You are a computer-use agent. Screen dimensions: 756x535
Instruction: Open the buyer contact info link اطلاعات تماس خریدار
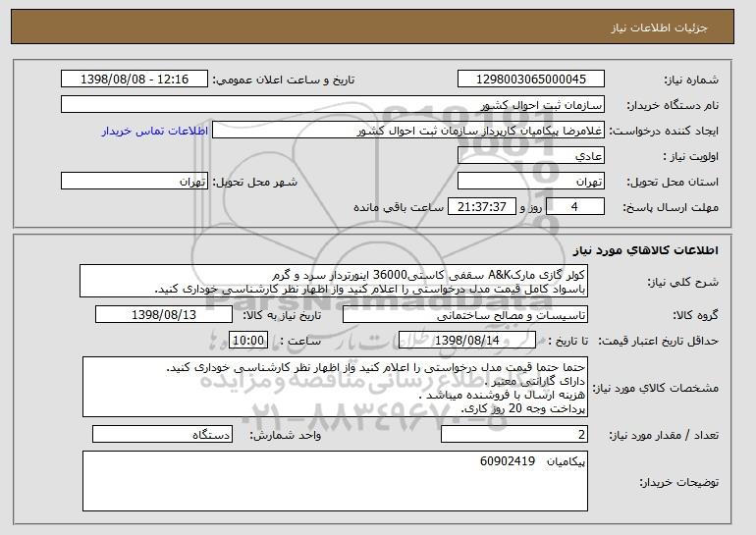pyautogui.click(x=155, y=131)
